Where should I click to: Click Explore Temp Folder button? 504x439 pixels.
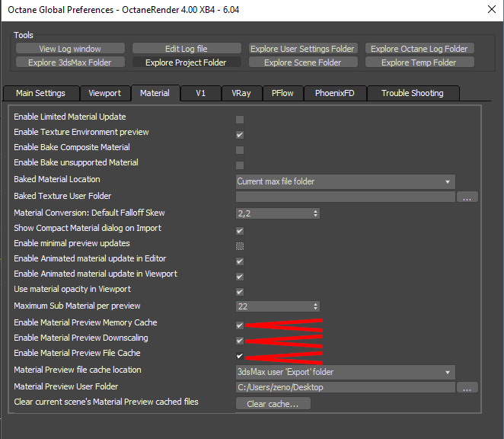point(419,62)
